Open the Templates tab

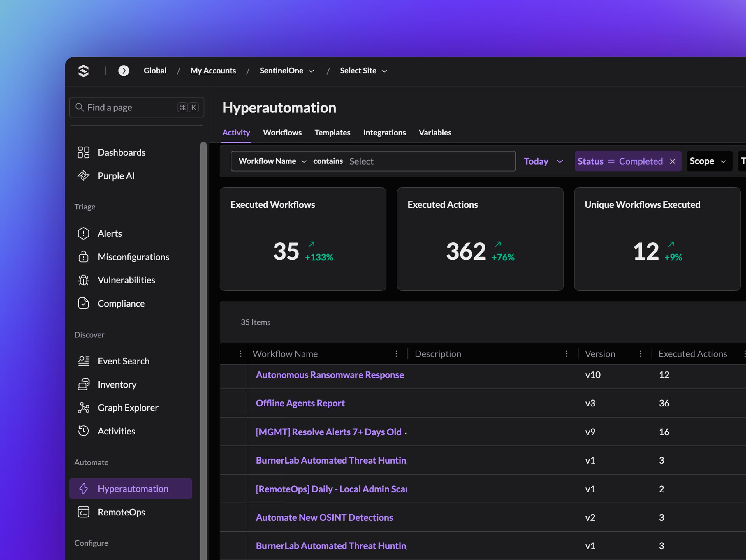(332, 133)
